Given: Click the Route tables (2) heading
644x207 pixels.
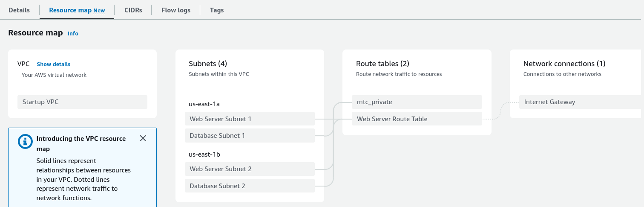Looking at the screenshot, I should coord(382,64).
